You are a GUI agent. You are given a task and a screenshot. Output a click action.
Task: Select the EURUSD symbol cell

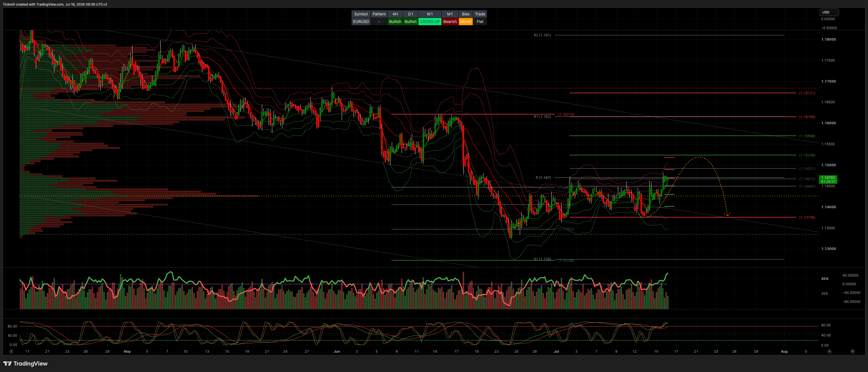[361, 22]
